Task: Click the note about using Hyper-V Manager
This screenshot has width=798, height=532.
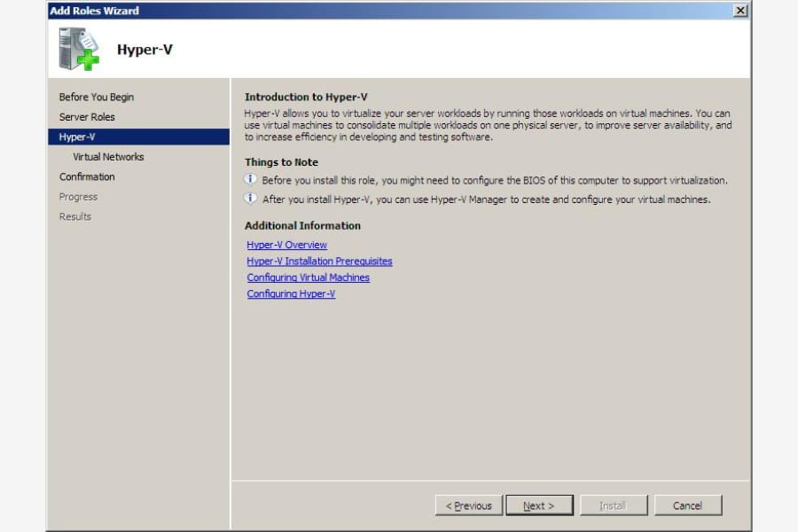Action: point(487,199)
